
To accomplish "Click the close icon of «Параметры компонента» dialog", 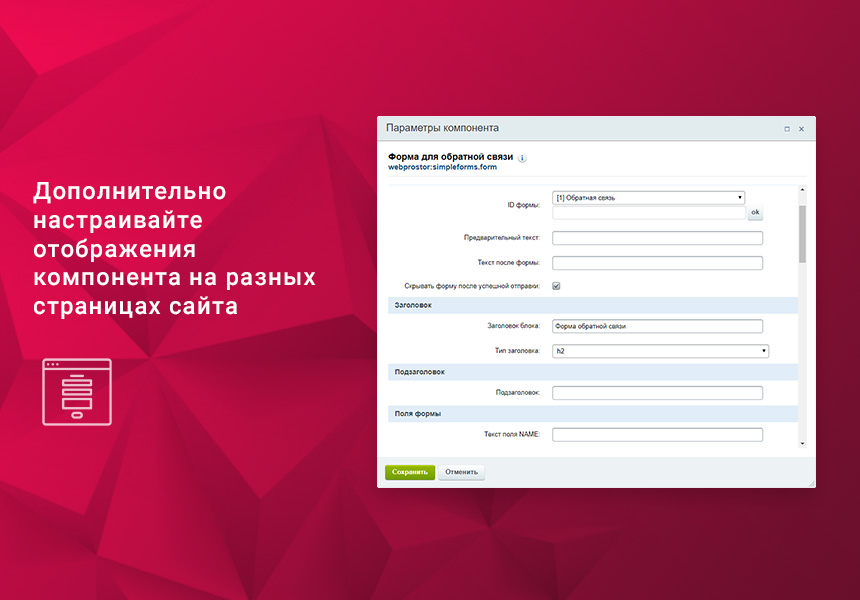I will 801,128.
